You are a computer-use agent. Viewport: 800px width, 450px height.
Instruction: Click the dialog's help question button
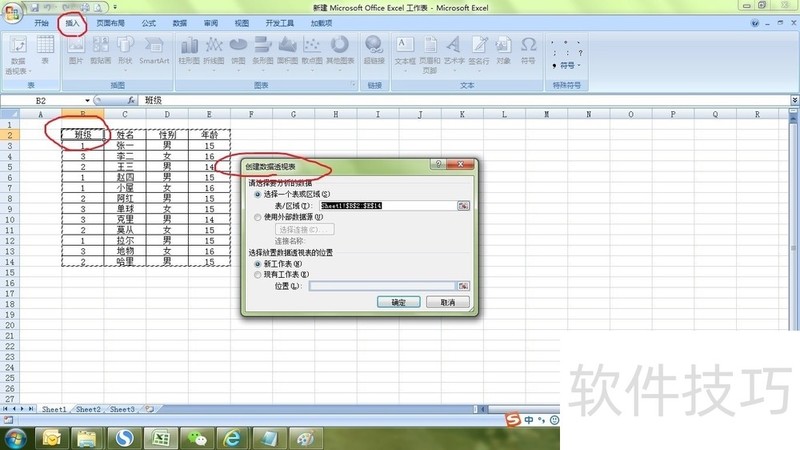[x=438, y=164]
